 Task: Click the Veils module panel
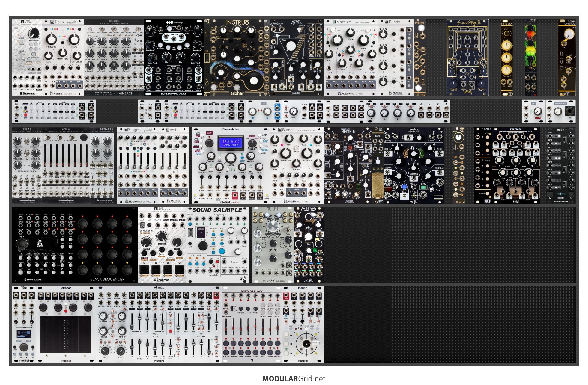pos(174,166)
